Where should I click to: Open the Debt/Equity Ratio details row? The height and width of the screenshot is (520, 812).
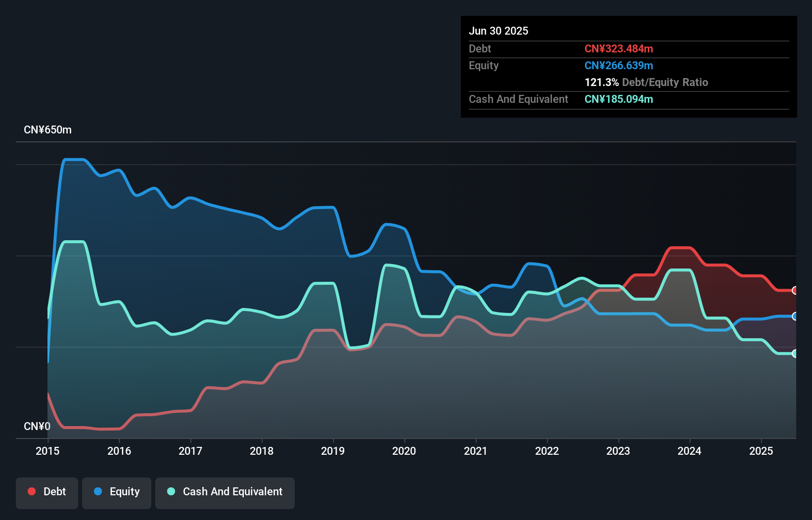[x=646, y=82]
